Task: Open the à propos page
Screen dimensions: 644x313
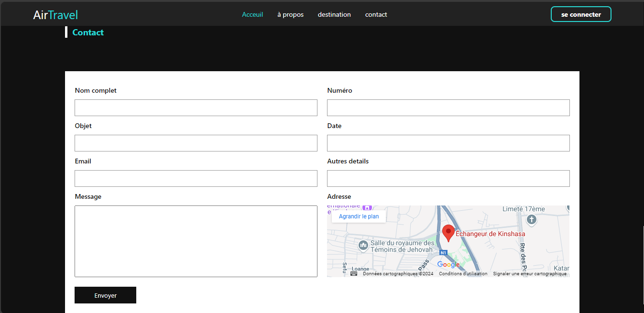Action: click(290, 14)
